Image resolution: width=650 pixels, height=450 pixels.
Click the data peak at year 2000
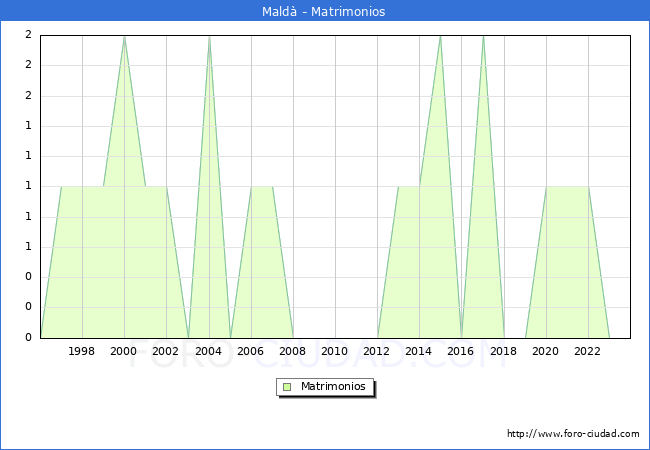(x=124, y=37)
